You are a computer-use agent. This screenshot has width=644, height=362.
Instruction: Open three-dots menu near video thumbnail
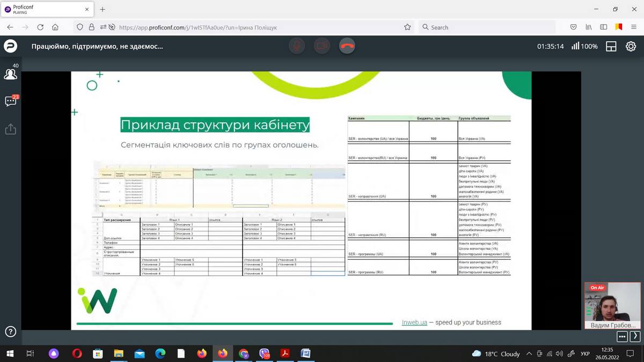(622, 337)
